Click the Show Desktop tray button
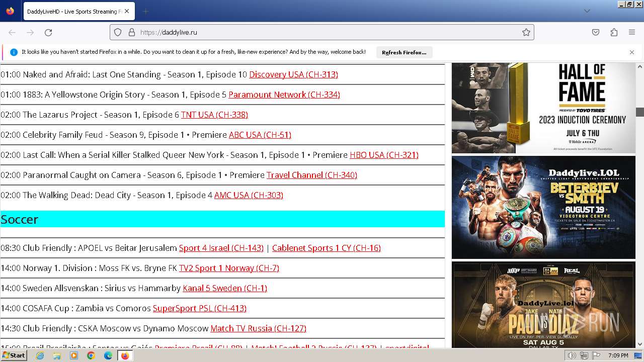644x362 pixels. click(x=638, y=355)
